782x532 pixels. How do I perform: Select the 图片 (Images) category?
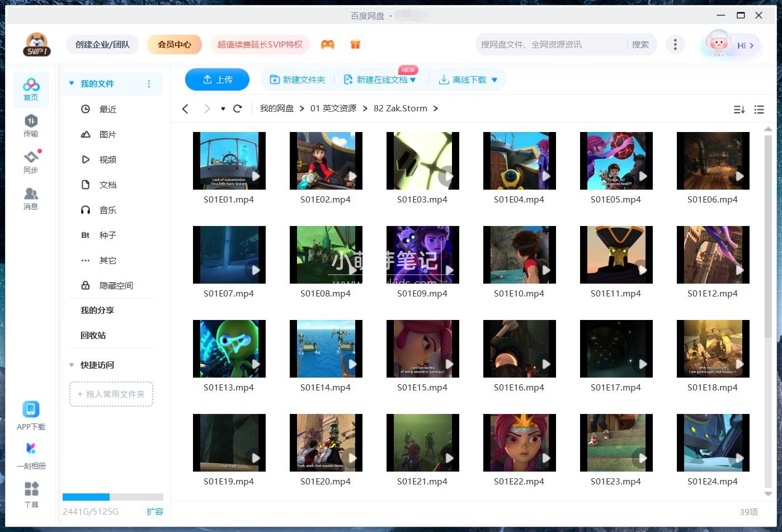tap(107, 134)
